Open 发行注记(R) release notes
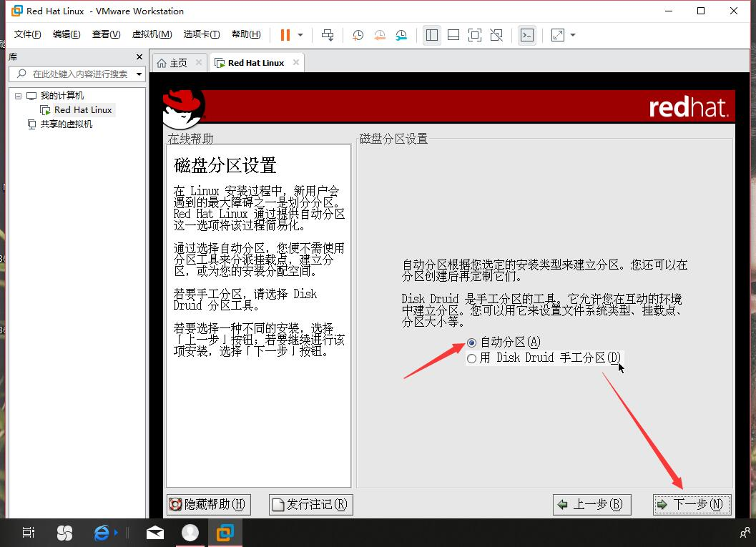This screenshot has width=756, height=547. point(311,505)
